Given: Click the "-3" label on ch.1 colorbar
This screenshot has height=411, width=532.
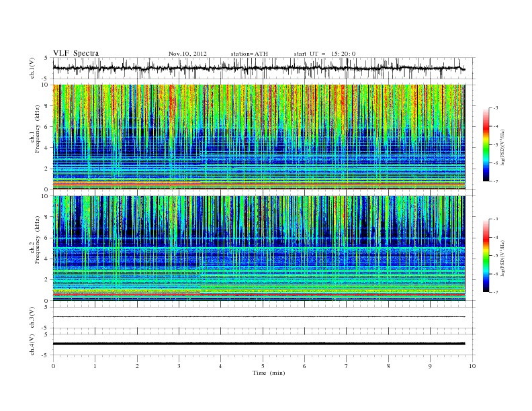Looking at the screenshot, I should [x=496, y=108].
